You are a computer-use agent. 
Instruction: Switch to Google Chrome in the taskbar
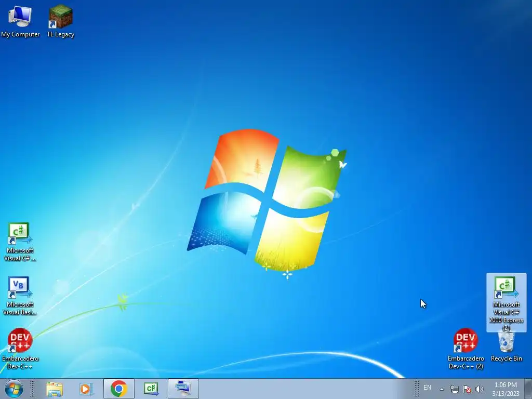119,389
